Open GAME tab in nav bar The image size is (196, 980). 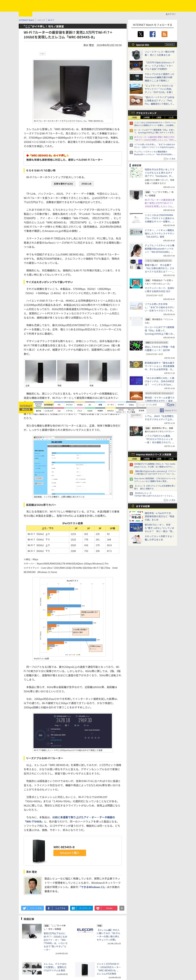[x=90, y=411]
